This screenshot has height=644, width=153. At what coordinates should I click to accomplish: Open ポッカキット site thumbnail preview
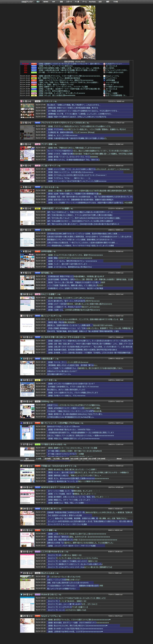(27, 111)
